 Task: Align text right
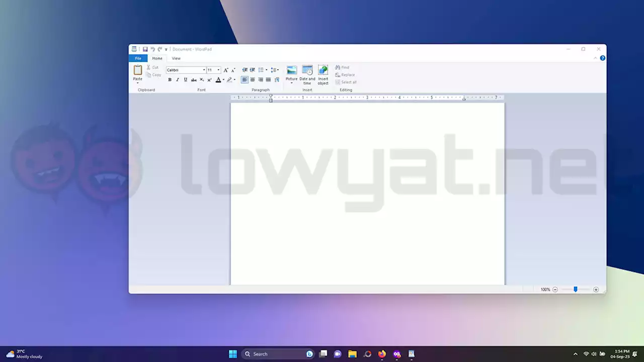pos(261,79)
